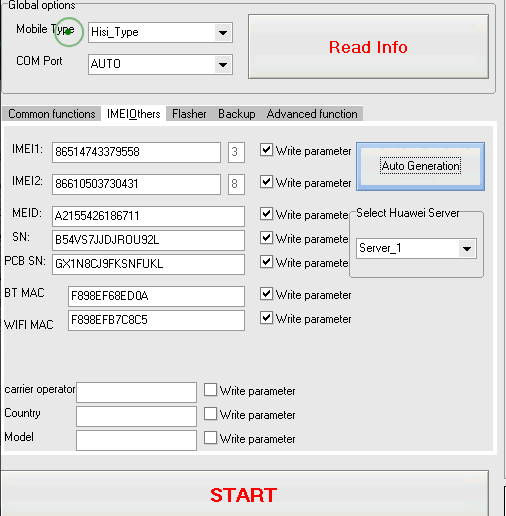The image size is (506, 516).
Task: Click the empty Model input field
Action: point(136,440)
